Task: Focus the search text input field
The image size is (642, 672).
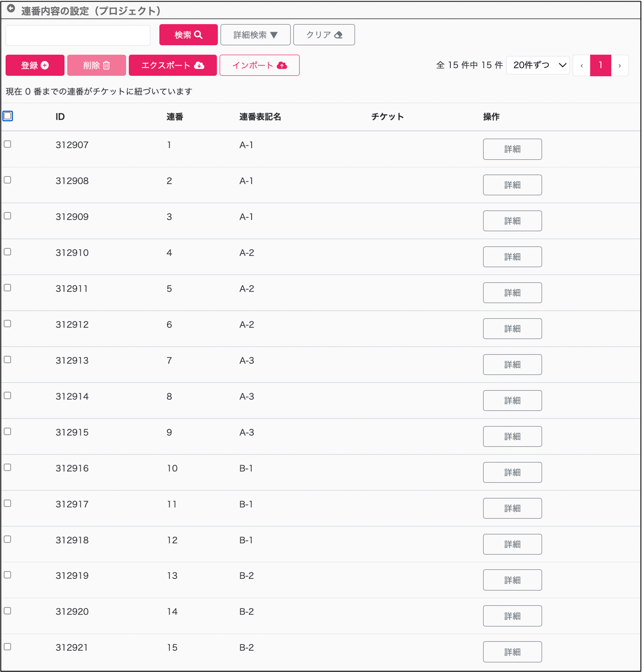Action: pyautogui.click(x=78, y=35)
